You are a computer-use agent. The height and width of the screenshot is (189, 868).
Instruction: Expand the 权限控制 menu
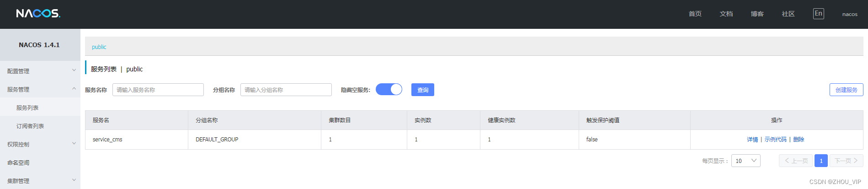pos(40,144)
